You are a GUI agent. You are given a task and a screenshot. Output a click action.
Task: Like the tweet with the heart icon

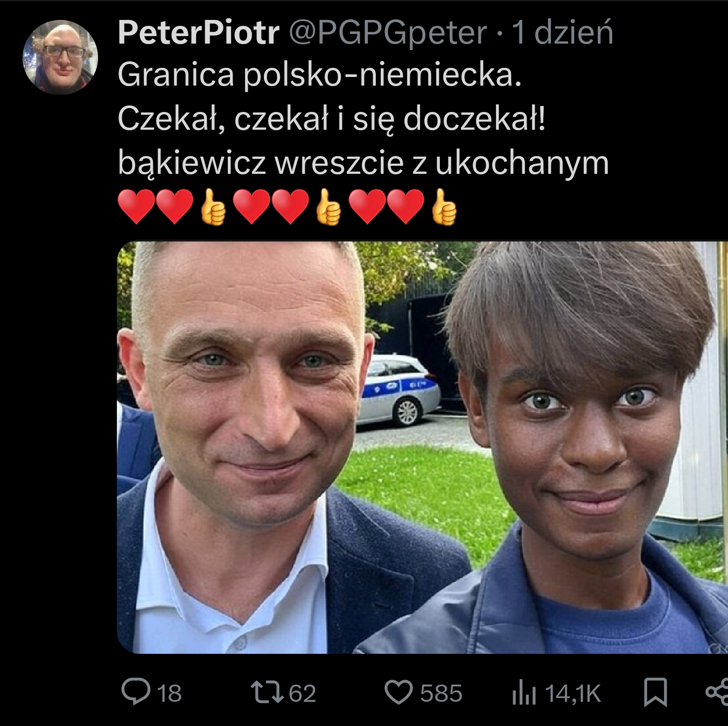click(x=398, y=693)
